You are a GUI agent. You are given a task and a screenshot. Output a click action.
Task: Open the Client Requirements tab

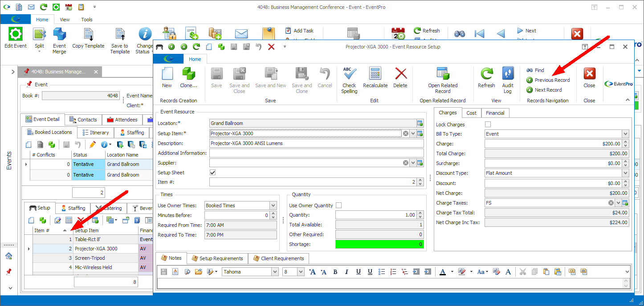pos(278,258)
